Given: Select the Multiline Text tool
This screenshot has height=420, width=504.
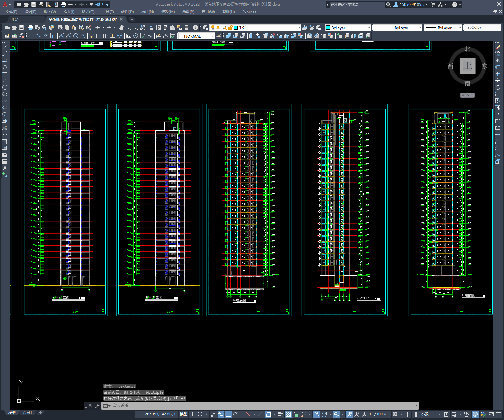Looking at the screenshot, I should tap(5, 168).
